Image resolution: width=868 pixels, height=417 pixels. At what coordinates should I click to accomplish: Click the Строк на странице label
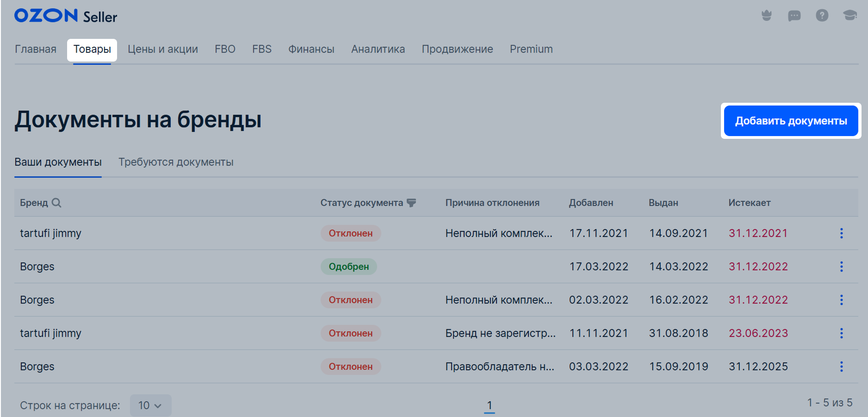(70, 405)
